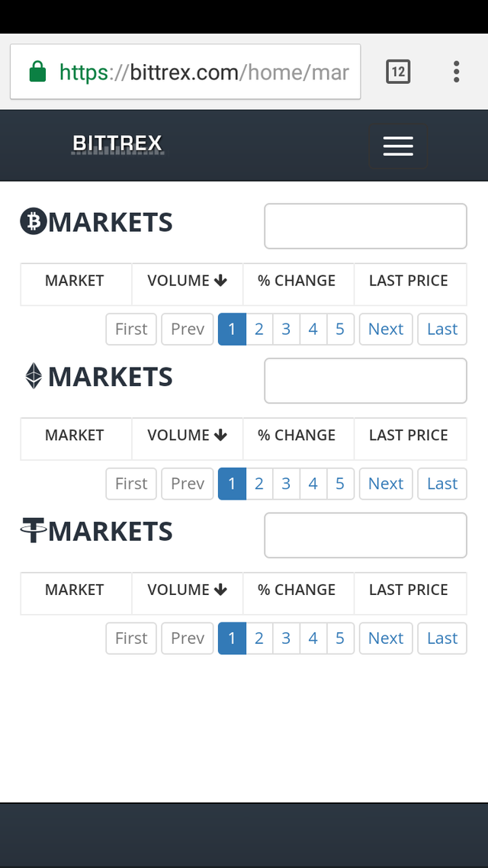Focus the Ethereum markets search field
This screenshot has height=868, width=488.
[x=365, y=381]
